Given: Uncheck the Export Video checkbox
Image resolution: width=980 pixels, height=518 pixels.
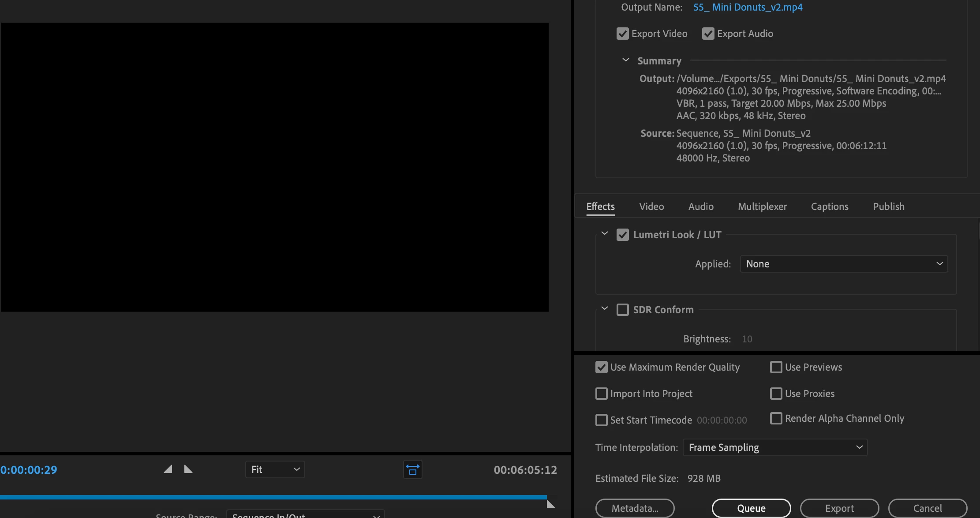Looking at the screenshot, I should (622, 34).
